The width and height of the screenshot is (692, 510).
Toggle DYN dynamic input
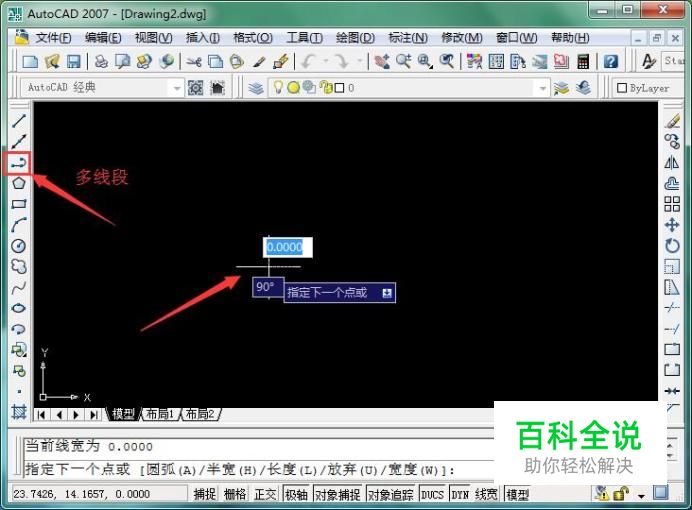point(460,494)
